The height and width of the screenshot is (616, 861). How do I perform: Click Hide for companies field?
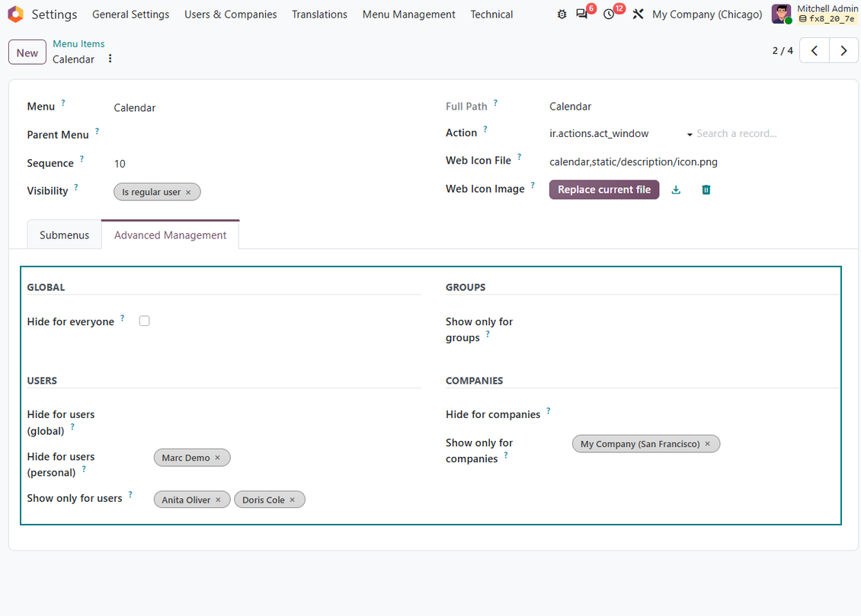(706, 415)
